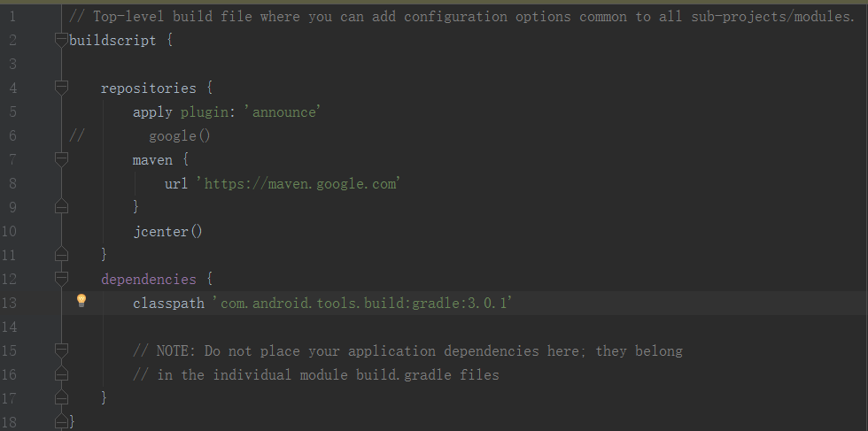Click the top-level comment on line 1
The width and height of the screenshot is (868, 431).
tap(462, 17)
